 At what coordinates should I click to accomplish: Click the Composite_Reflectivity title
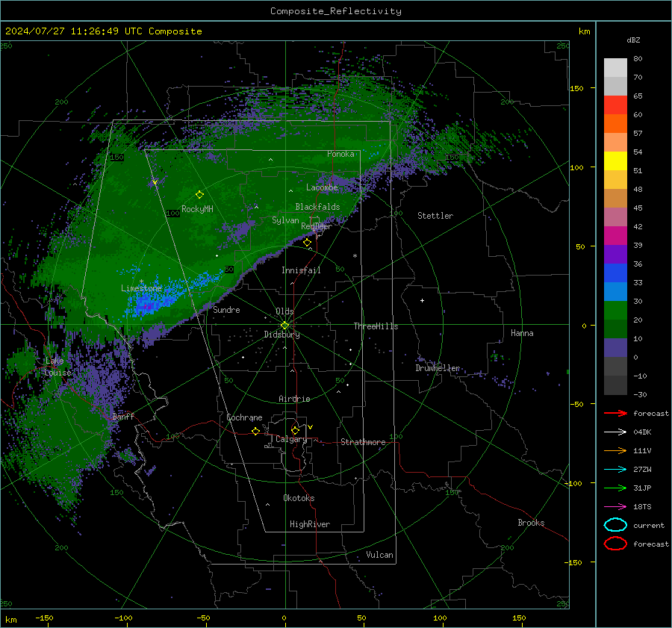335,11
